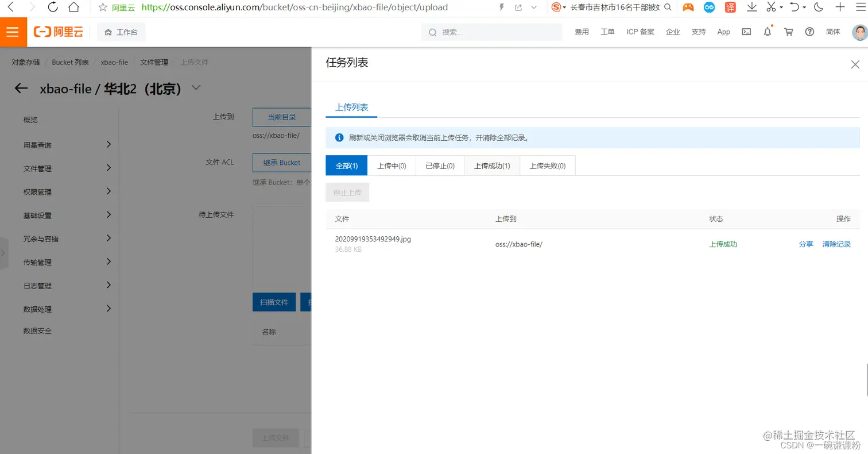The width and height of the screenshot is (868, 454).
Task: Expand 用量查询 sidebar item
Action: click(x=67, y=145)
